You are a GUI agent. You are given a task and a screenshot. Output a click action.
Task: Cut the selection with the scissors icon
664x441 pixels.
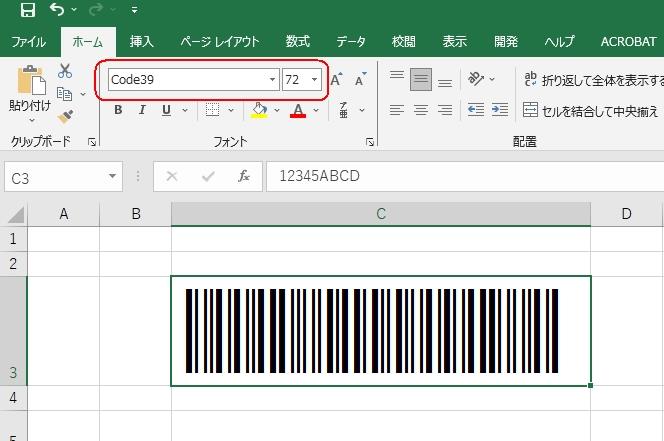pyautogui.click(x=65, y=71)
